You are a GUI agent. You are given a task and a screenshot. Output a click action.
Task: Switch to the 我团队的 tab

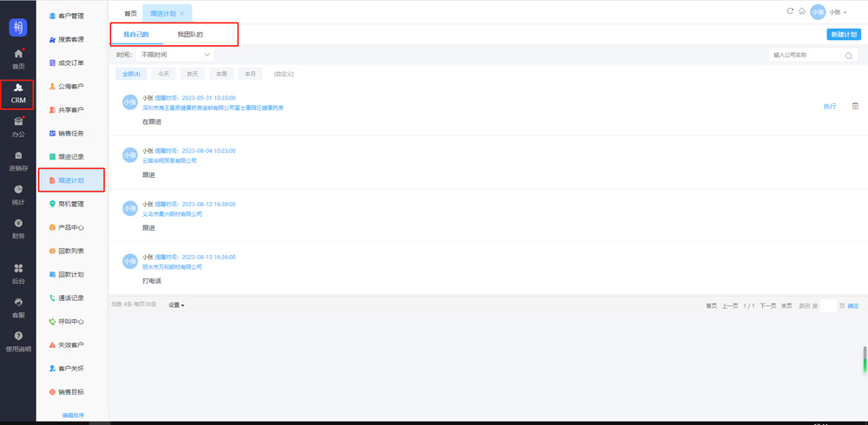pos(190,35)
